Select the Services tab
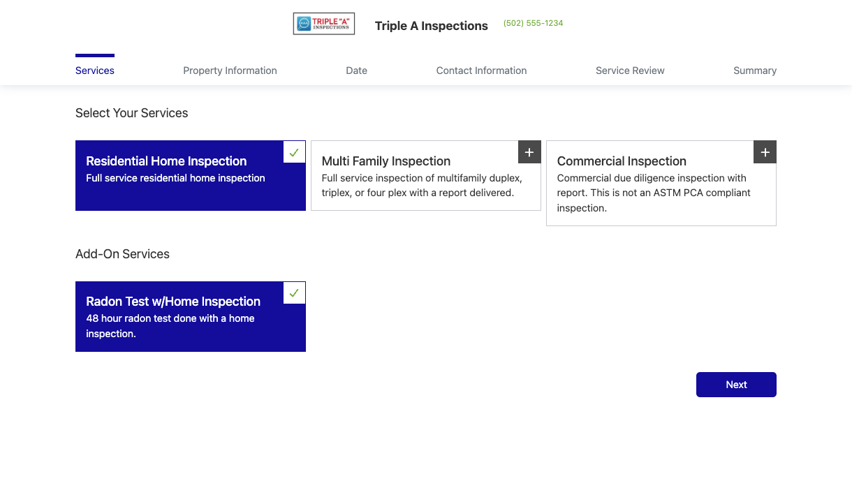This screenshot has height=504, width=852. [x=95, y=71]
